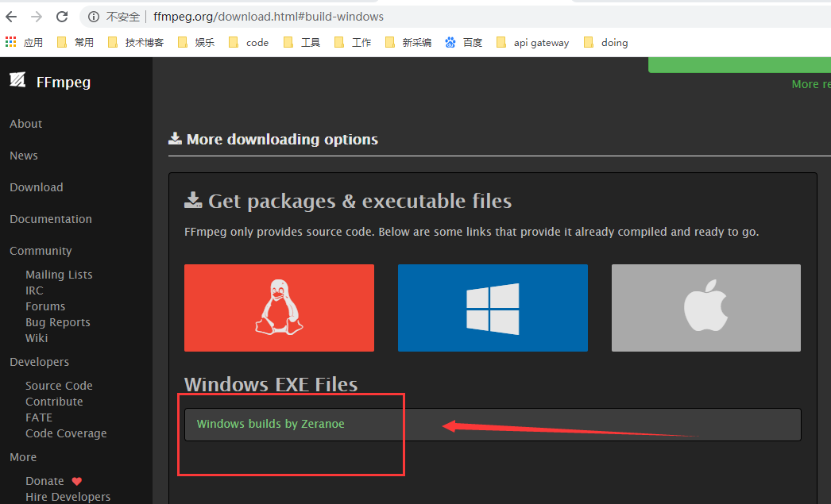Open Code Coverage in sidebar
831x504 pixels.
point(66,433)
